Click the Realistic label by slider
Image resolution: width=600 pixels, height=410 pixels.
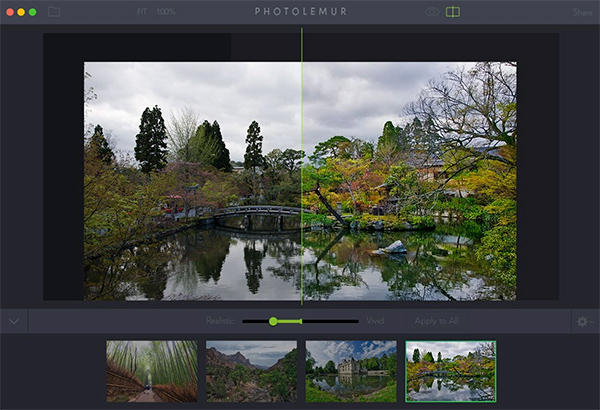coord(220,321)
